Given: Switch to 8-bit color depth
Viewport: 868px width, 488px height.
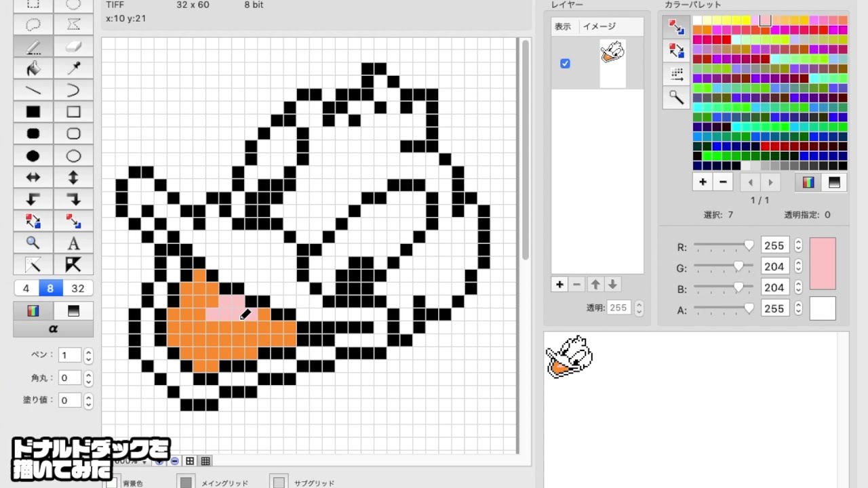Looking at the screenshot, I should coord(50,288).
